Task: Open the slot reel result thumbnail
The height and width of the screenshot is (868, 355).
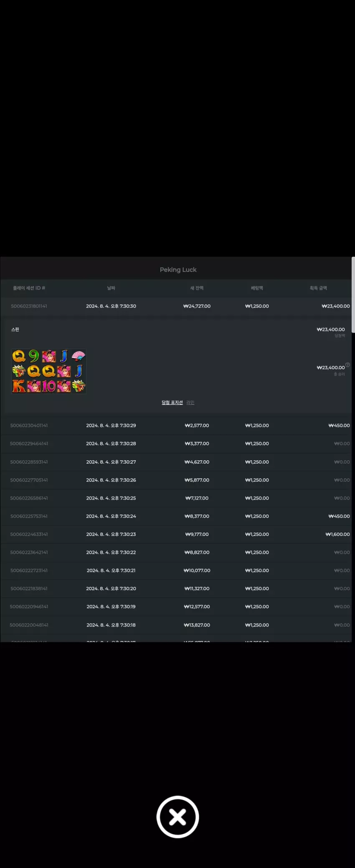Action: point(48,371)
